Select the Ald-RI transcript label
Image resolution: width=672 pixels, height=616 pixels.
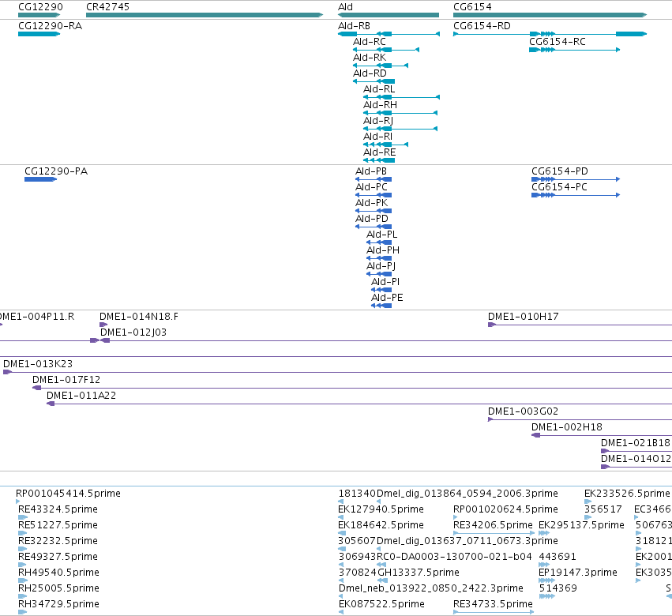(378, 137)
